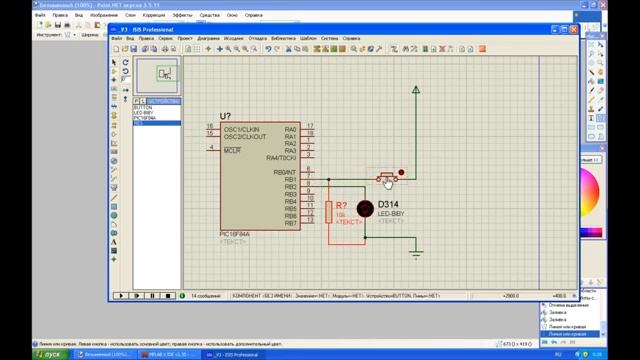Open the Коррекция menu in Paint.NET
Image resolution: width=640 pixels, height=360 pixels.
click(154, 15)
